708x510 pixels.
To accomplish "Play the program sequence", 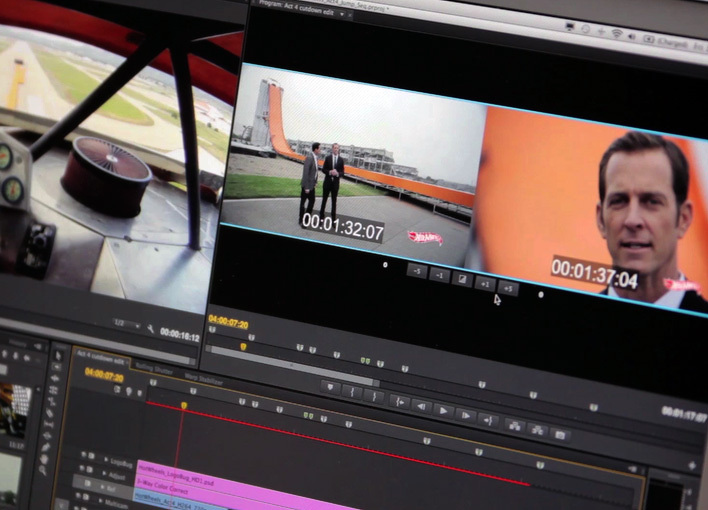I will [x=443, y=411].
